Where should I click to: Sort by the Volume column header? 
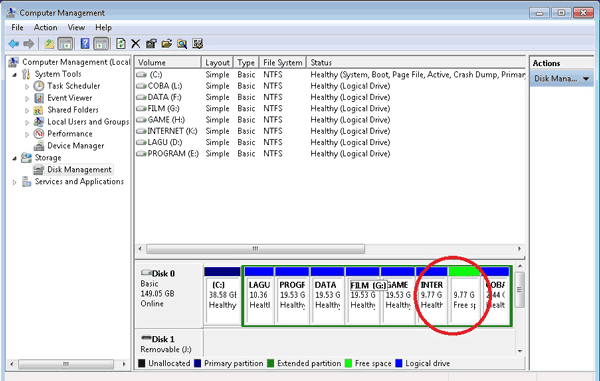tap(168, 62)
